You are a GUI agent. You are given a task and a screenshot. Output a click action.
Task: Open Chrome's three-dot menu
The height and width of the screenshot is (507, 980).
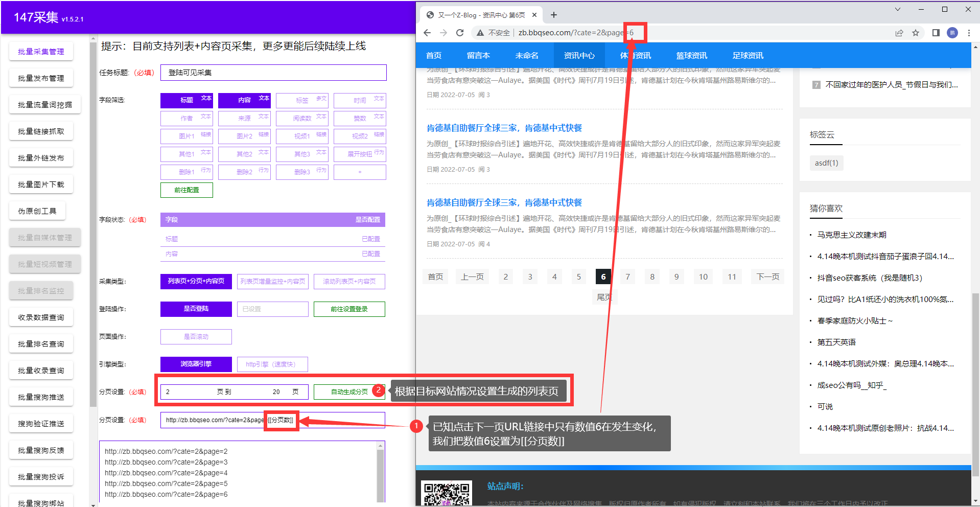(969, 33)
